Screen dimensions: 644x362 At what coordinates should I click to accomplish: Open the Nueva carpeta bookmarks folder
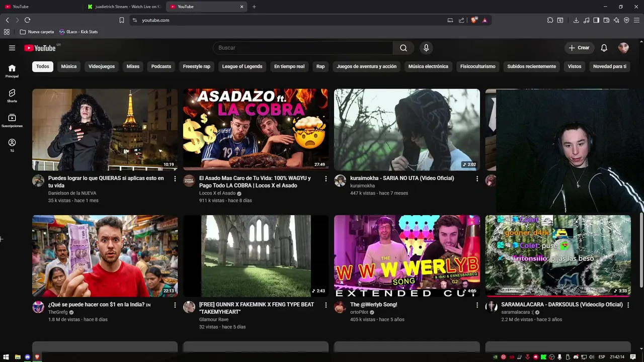point(37,32)
